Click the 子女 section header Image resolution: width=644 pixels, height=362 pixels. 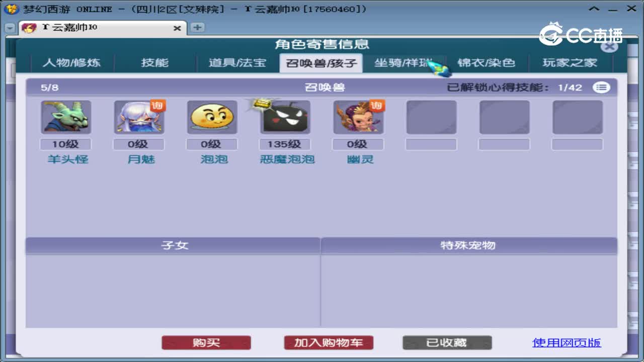[x=173, y=245]
